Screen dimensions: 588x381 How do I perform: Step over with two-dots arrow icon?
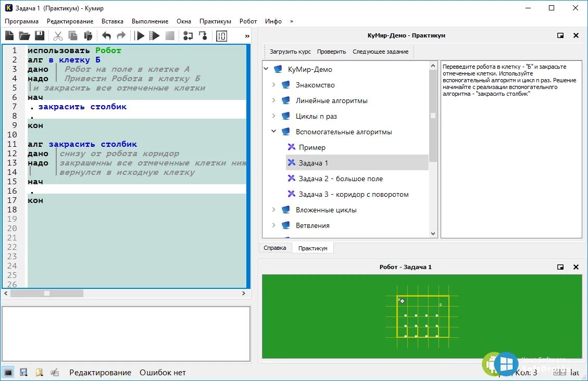[x=188, y=36]
